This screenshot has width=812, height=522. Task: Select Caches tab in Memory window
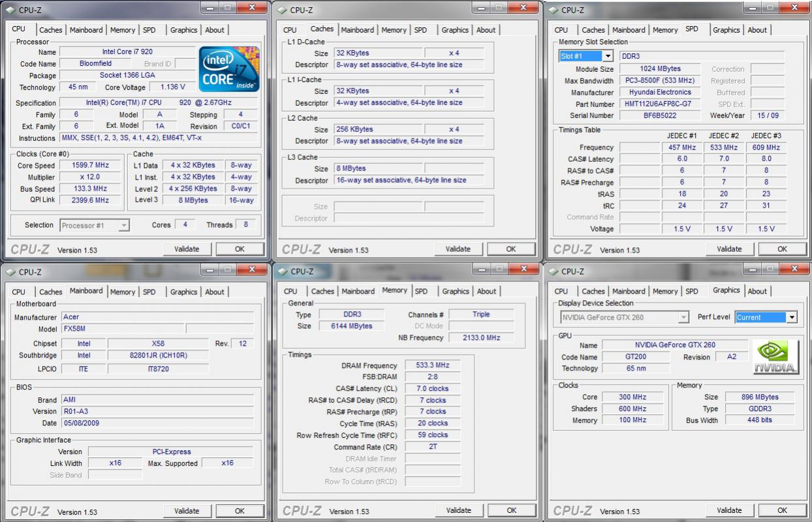pos(322,292)
